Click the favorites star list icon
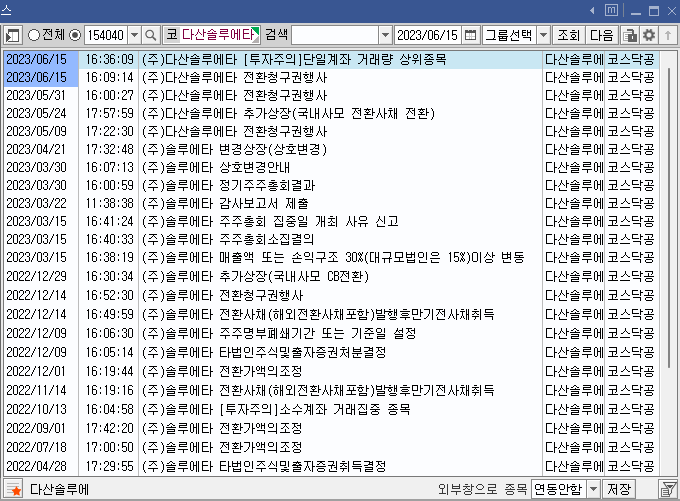680x501 pixels. (x=13, y=489)
